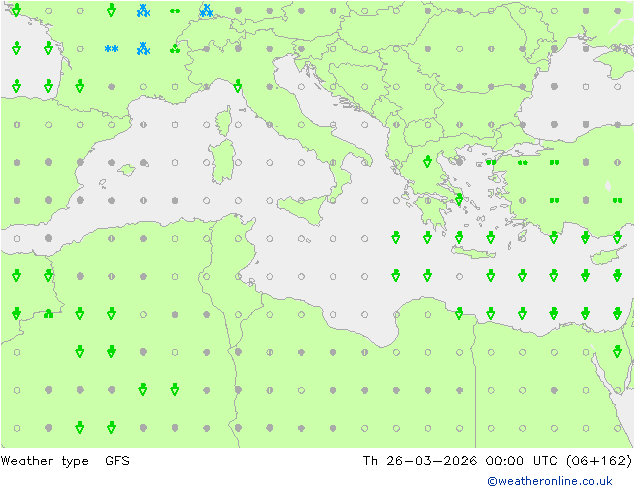Click the 'Weather type' map title
634x490 pixels.
(x=44, y=461)
